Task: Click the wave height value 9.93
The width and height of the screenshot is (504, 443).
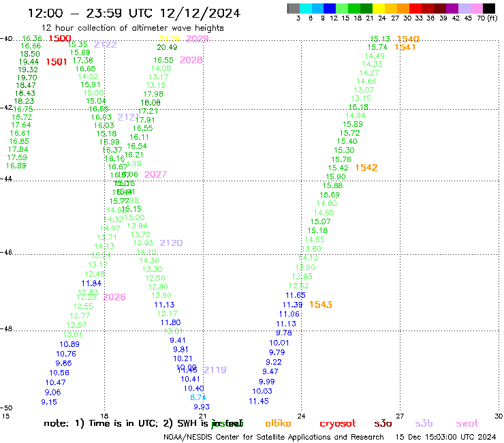Action: (x=202, y=407)
